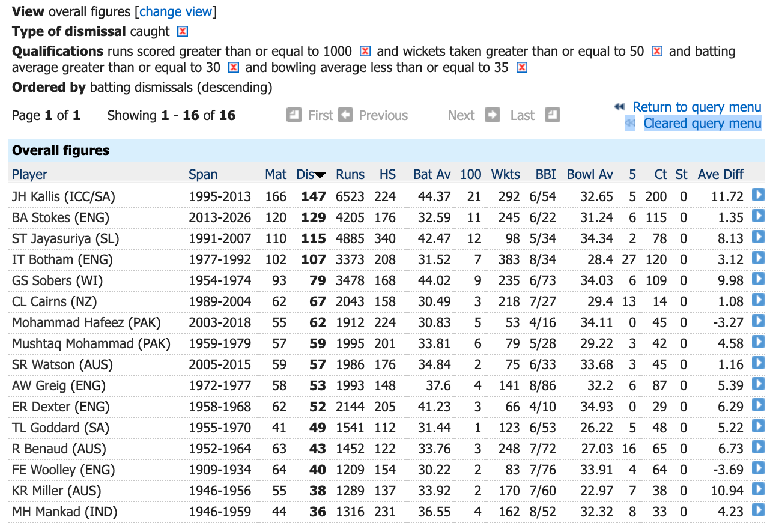Click the rewind icon beside Return to query menu
The height and width of the screenshot is (532, 776).
pyautogui.click(x=619, y=107)
